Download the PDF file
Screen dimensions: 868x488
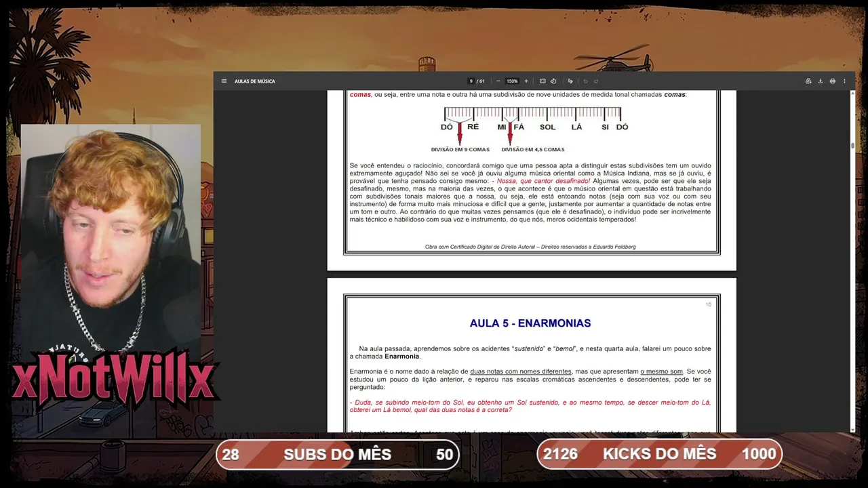(821, 81)
